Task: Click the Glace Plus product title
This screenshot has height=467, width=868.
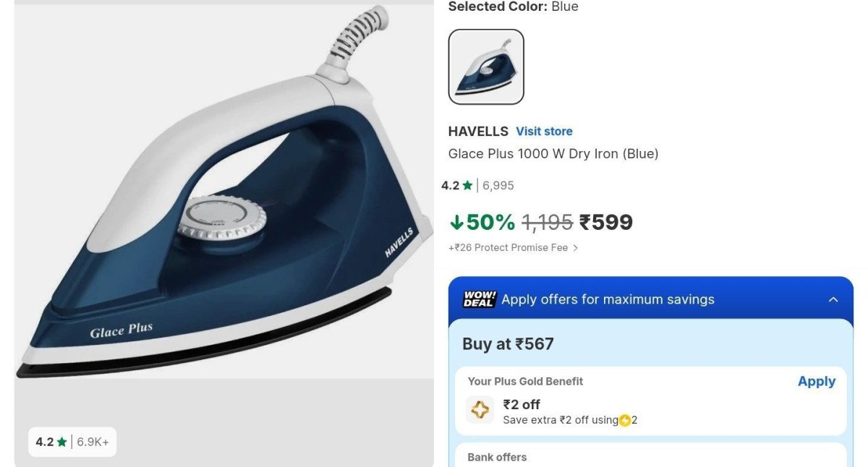Action: tap(553, 154)
